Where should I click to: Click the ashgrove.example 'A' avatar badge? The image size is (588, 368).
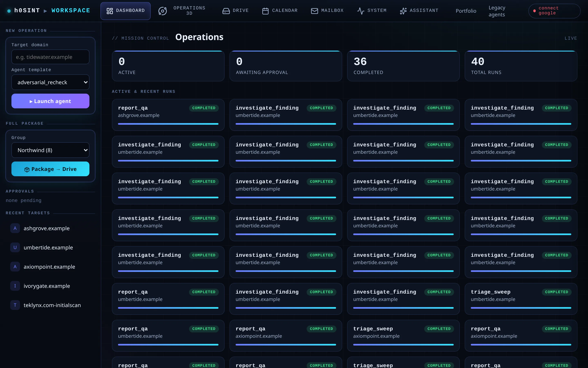tap(15, 228)
